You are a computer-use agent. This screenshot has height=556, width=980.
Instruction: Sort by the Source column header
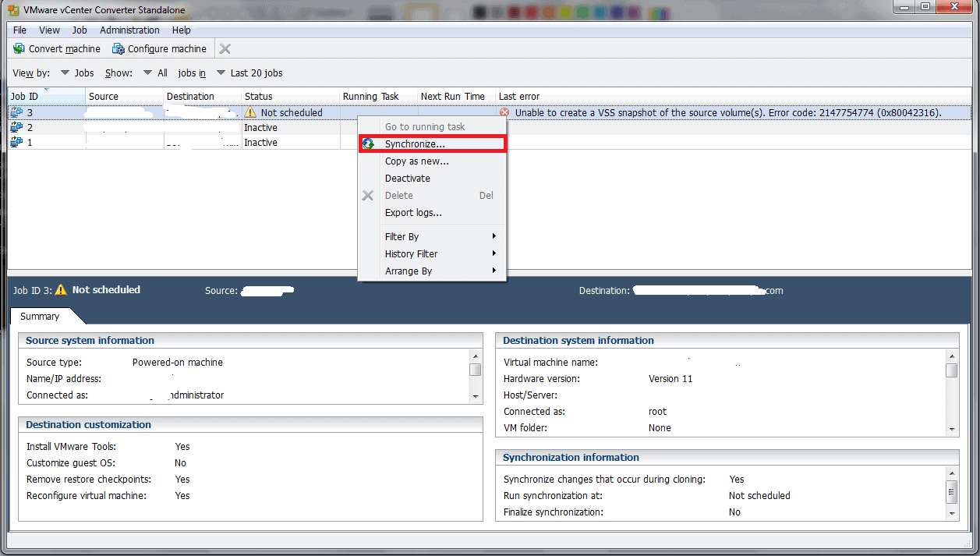tap(124, 96)
